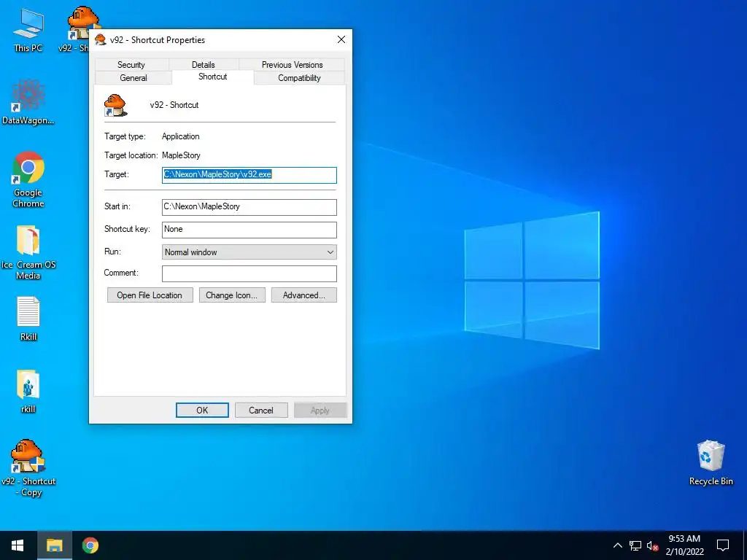This screenshot has height=560, width=747.
Task: Click the mushroom shortcut icon in properties
Action: [115, 105]
